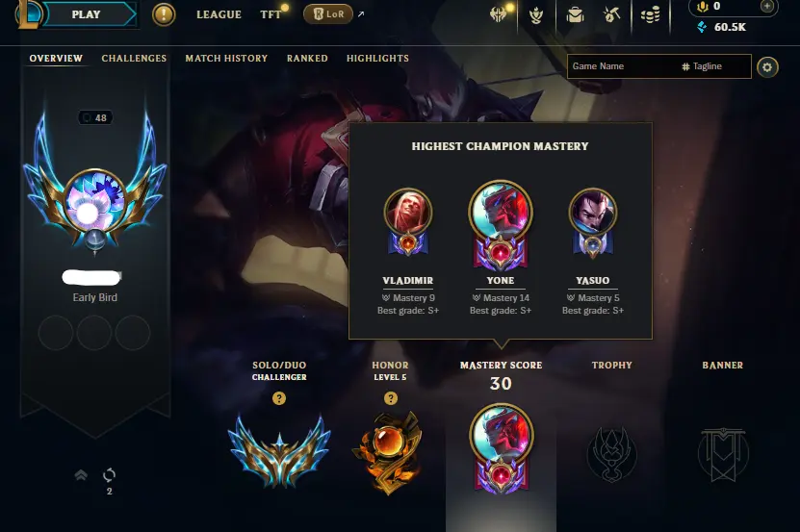Click the Honor level question mark icon
Viewport: 800px width, 532px height.
tap(391, 398)
